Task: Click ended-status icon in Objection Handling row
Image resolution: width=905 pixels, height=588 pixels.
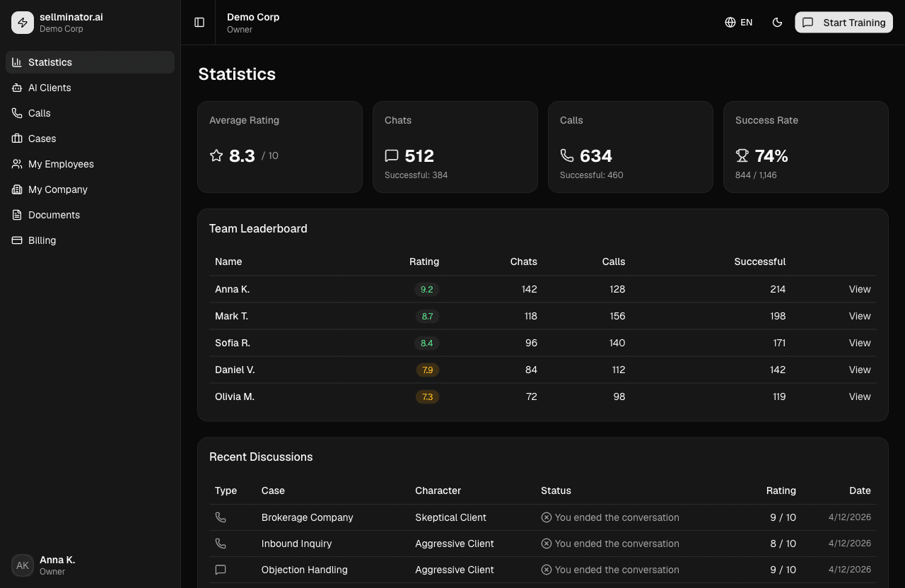Action: point(547,570)
